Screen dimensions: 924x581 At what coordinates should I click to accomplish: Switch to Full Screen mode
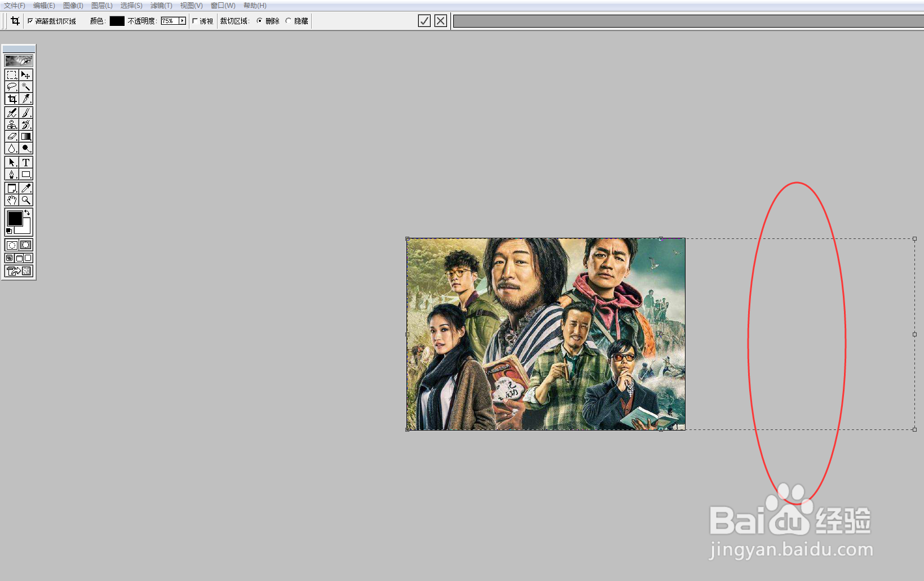28,258
